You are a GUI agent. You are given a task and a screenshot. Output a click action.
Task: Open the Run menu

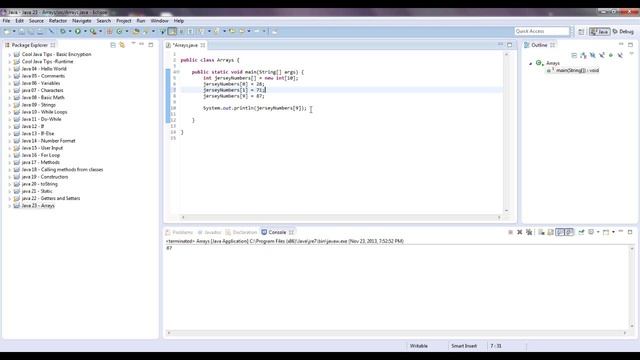(x=141, y=20)
